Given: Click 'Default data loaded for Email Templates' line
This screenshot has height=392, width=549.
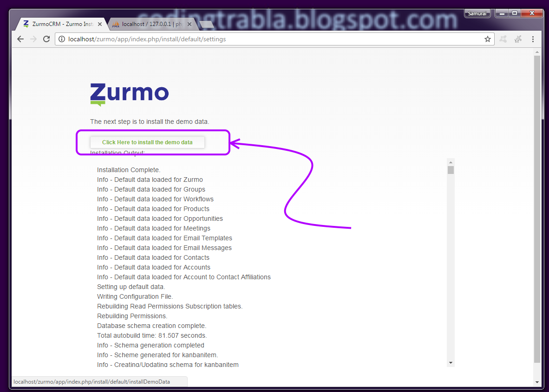Looking at the screenshot, I should click(x=164, y=238).
